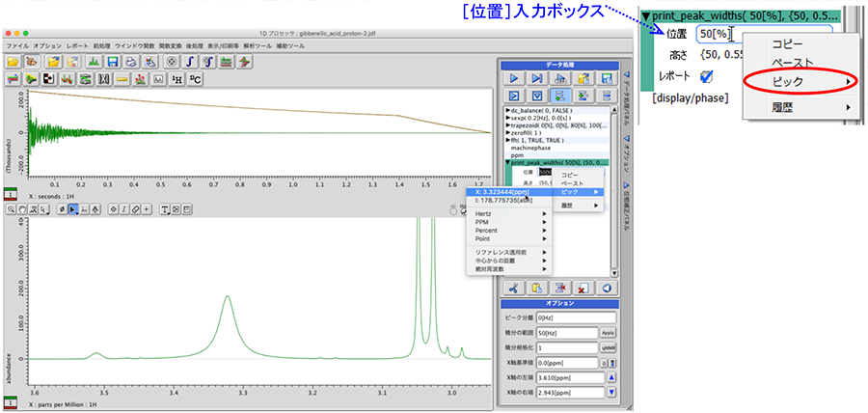Viewport: 868px width, 413px height.
Task: Click the scissors cut icon in processing panel
Action: pos(514,288)
